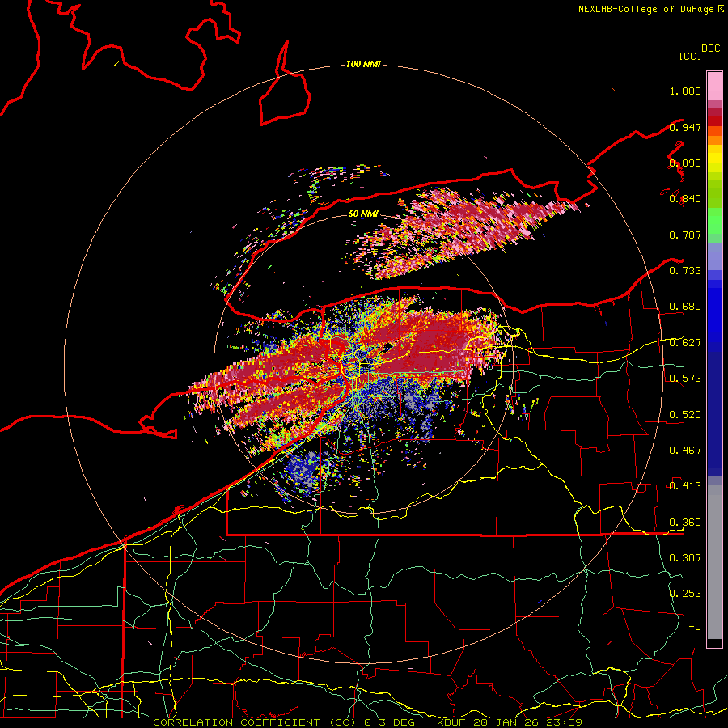728x728 pixels.
Task: Pick the bright yellow segment of the color bar
Action: coord(714,159)
